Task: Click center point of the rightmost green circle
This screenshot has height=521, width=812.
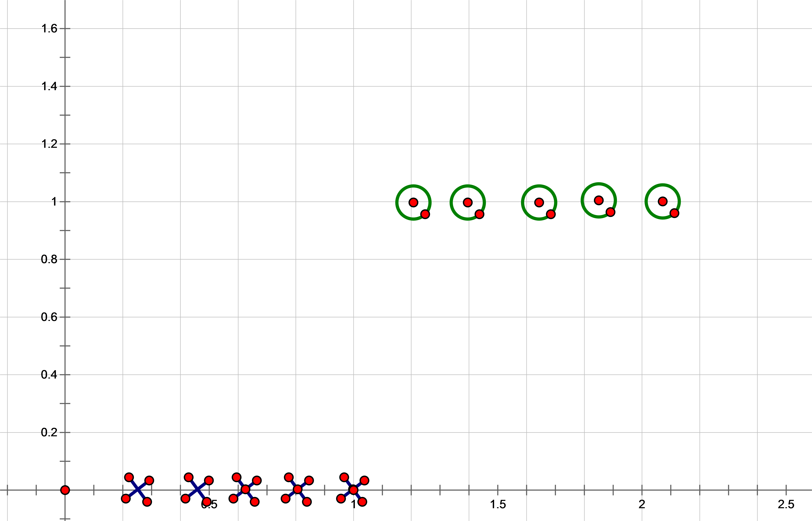Action: (663, 202)
